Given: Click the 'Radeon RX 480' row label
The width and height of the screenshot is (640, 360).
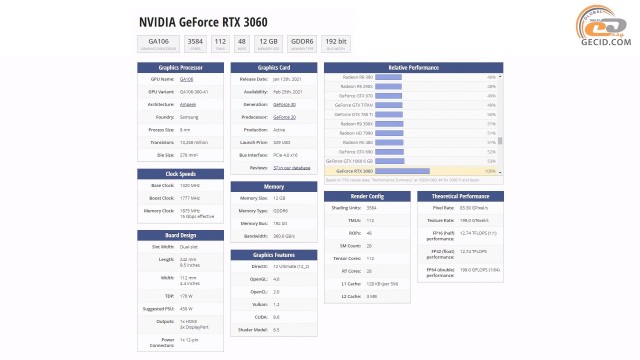Looking at the screenshot, I should point(358,142).
